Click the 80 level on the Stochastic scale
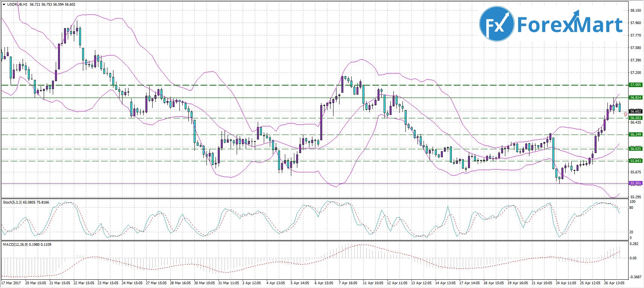 pos(631,208)
